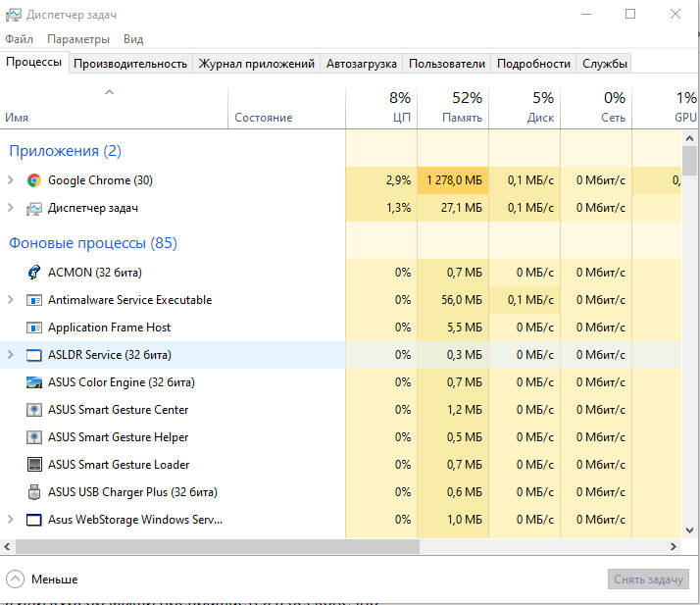The width and height of the screenshot is (700, 605).
Task: Click the Меньше circle arrow icon
Action: point(15,580)
